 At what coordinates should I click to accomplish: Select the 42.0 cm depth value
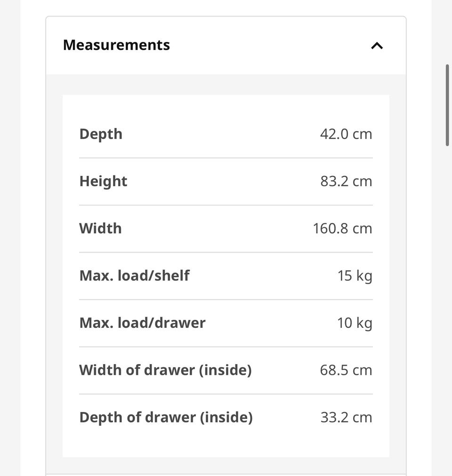(346, 134)
